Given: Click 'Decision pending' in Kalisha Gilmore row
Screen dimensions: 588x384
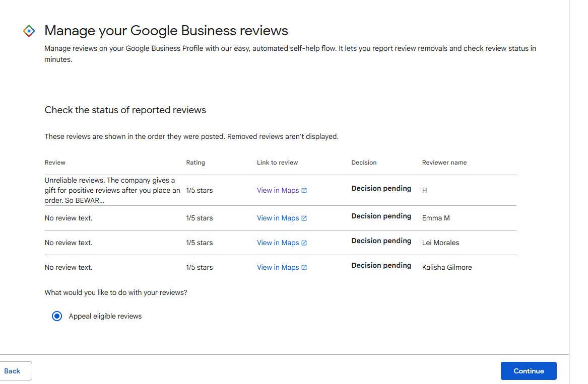Looking at the screenshot, I should click(x=381, y=266).
